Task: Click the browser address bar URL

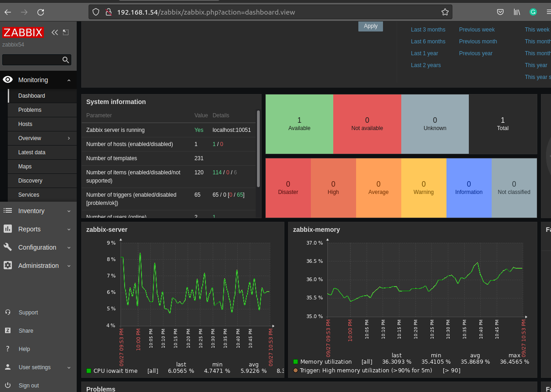Action: [206, 12]
